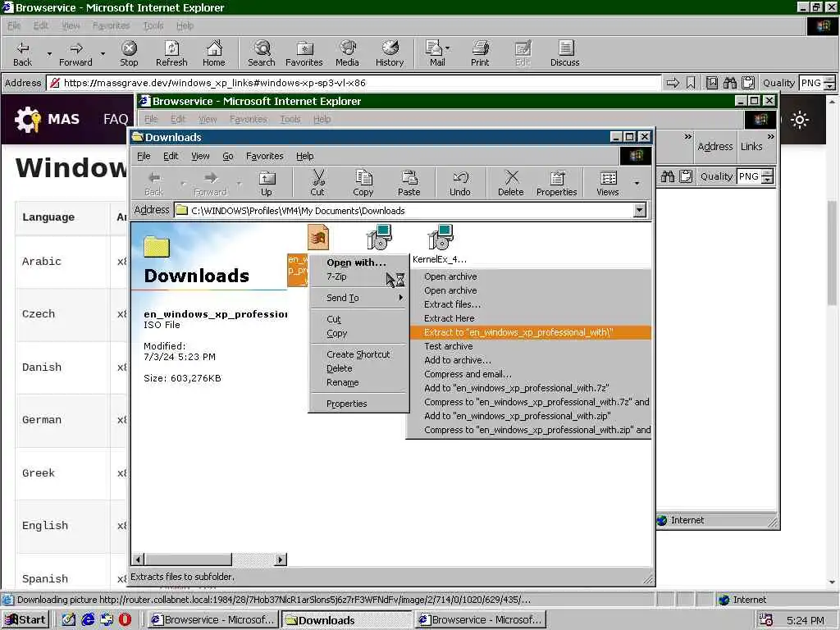Click Copy in the Downloads toolbar
The image size is (840, 630).
point(363,183)
